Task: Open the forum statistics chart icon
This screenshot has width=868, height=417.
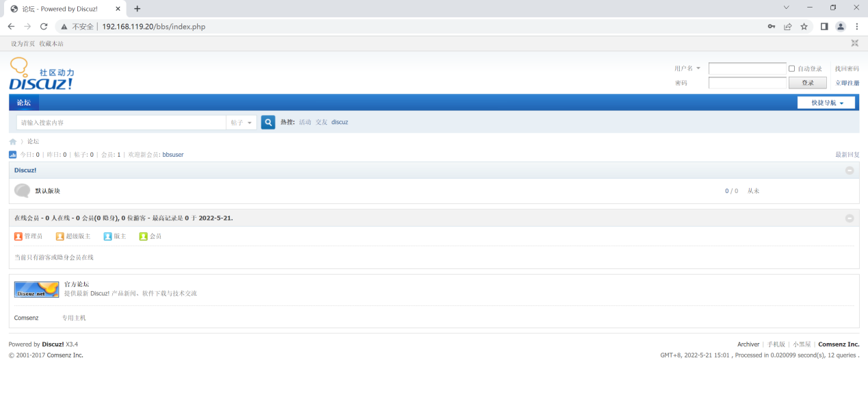Action: tap(13, 155)
